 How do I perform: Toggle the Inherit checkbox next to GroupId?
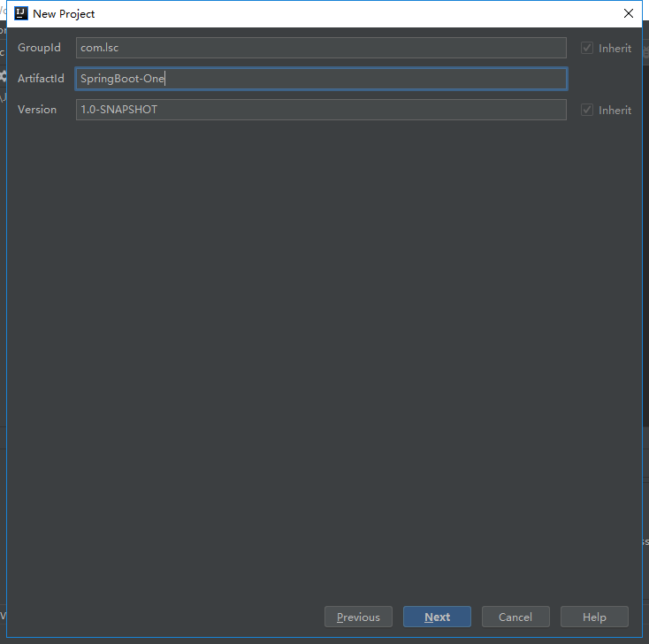(587, 48)
